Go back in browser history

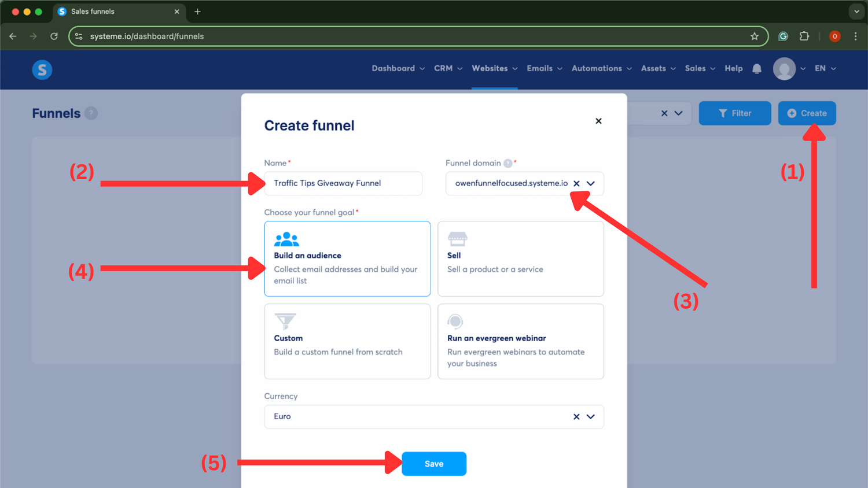click(x=13, y=36)
